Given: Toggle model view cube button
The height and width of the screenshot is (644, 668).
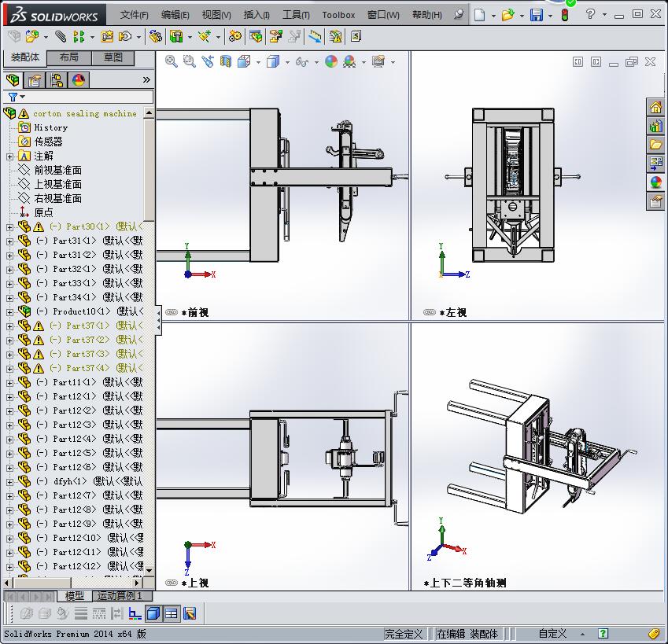Looking at the screenshot, I should [x=153, y=613].
